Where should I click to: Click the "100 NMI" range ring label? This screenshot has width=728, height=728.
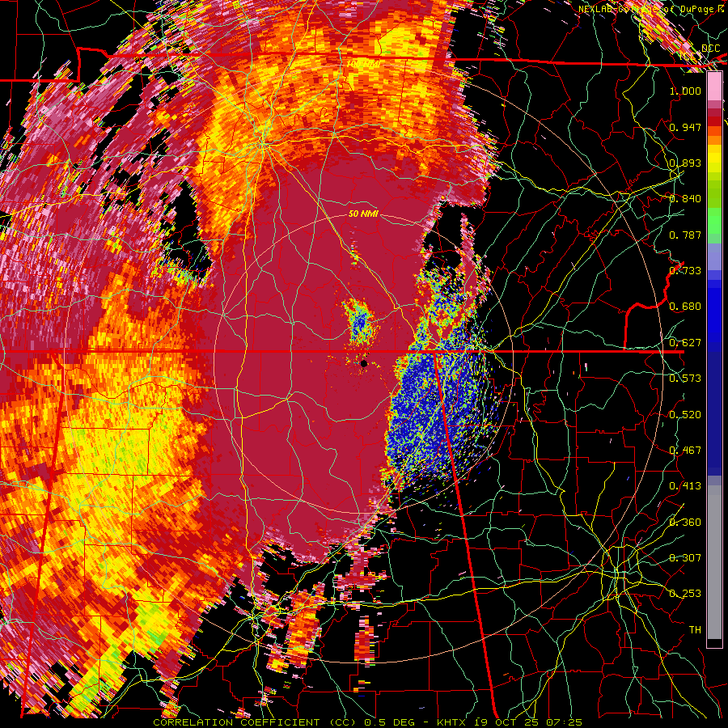tap(363, 63)
